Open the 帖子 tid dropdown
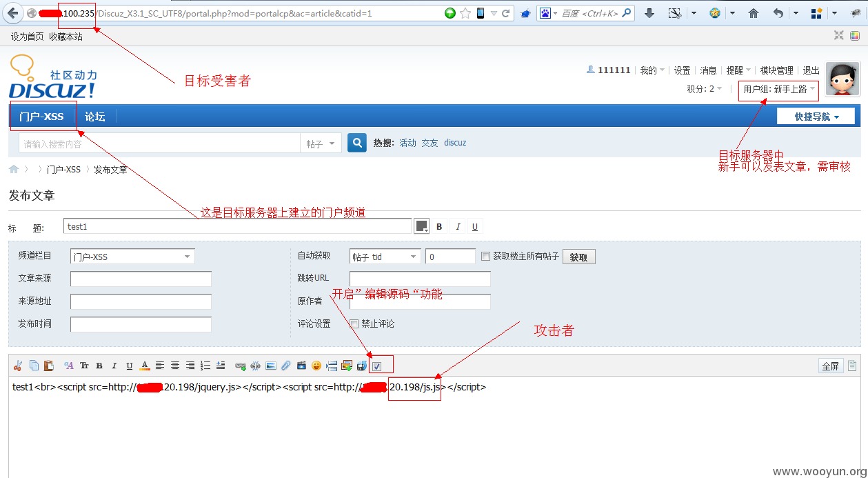 pyautogui.click(x=385, y=257)
